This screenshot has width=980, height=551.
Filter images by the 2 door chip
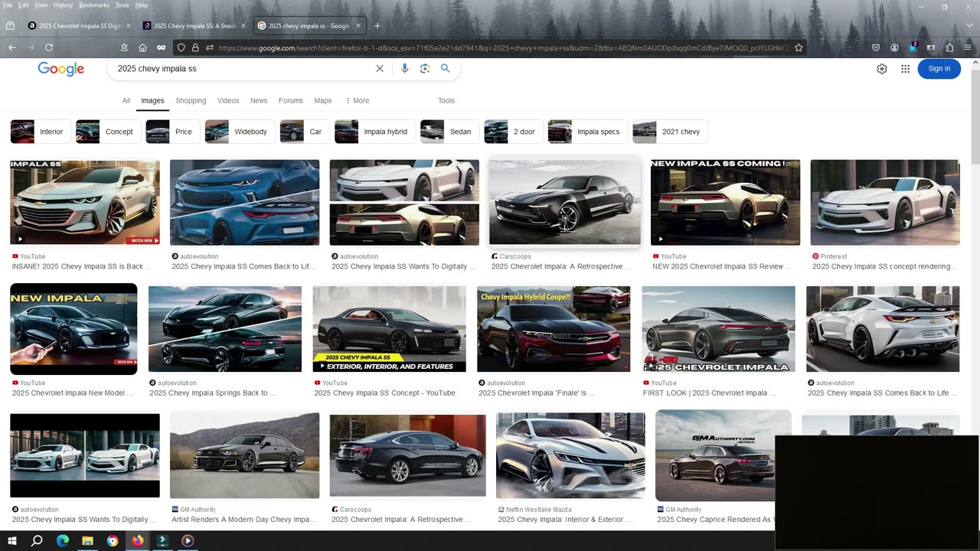513,132
